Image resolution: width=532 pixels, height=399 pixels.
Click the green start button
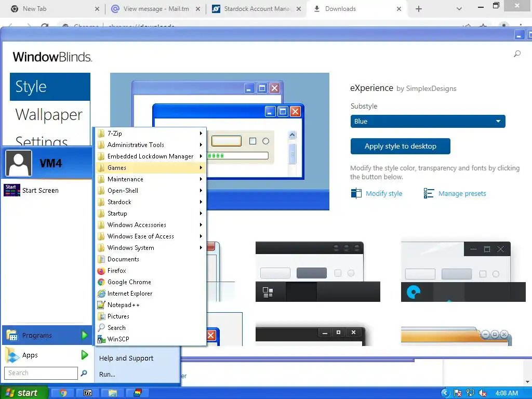pyautogui.click(x=24, y=393)
